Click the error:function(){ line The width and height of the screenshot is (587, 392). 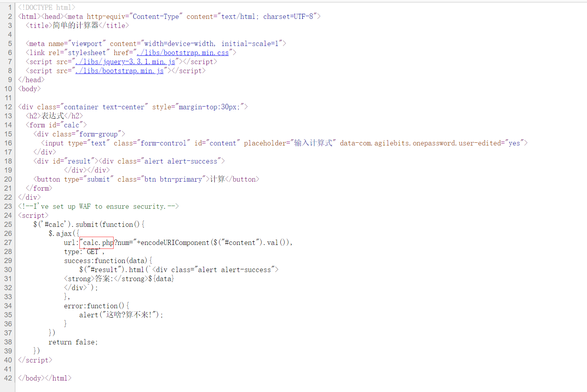click(97, 306)
